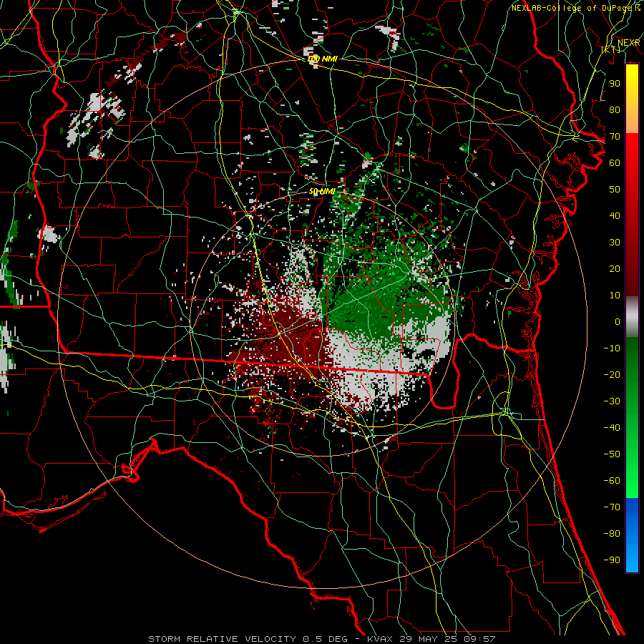Image resolution: width=644 pixels, height=644 pixels.
Task: Click "STORM RELATIVE VELOCITY" in the footer
Action: [x=223, y=639]
